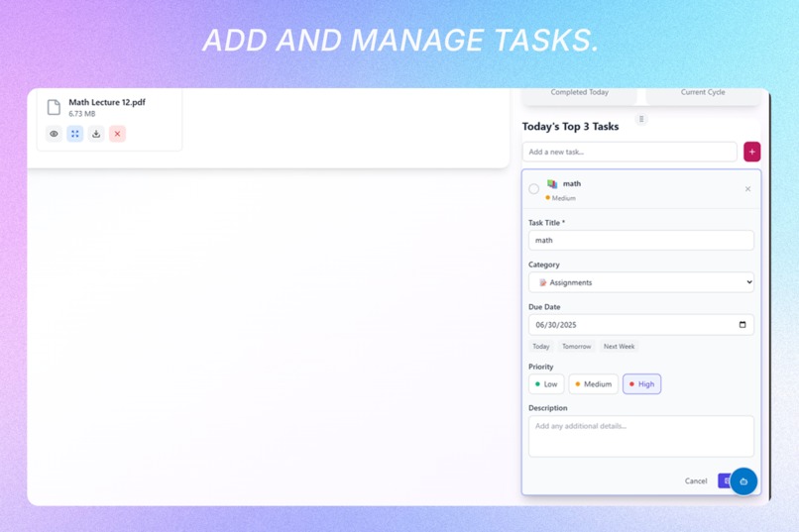Set due date to Tomorrow
Screen dimensions: 799x532
coord(576,346)
